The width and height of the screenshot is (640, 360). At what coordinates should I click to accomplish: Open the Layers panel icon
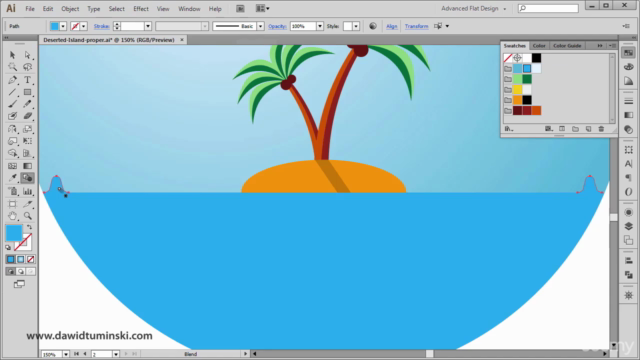pos(629,227)
